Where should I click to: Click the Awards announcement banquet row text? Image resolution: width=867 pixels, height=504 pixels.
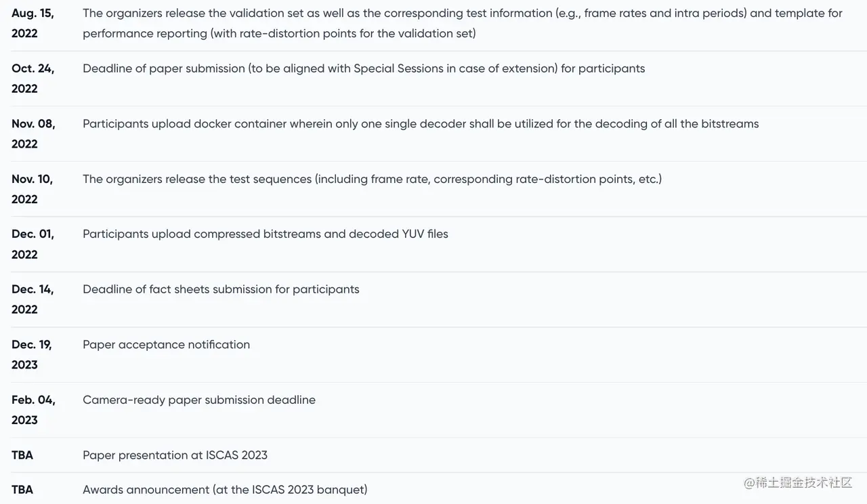click(225, 490)
